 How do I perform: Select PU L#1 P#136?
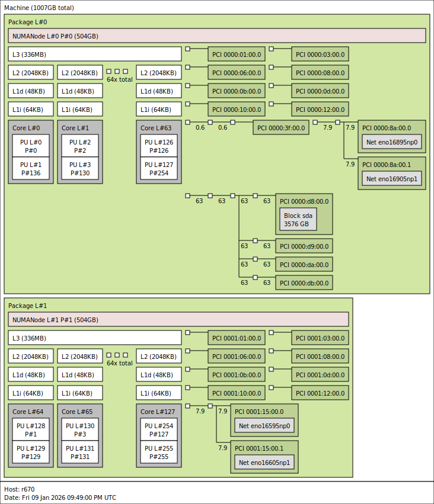coord(31,168)
